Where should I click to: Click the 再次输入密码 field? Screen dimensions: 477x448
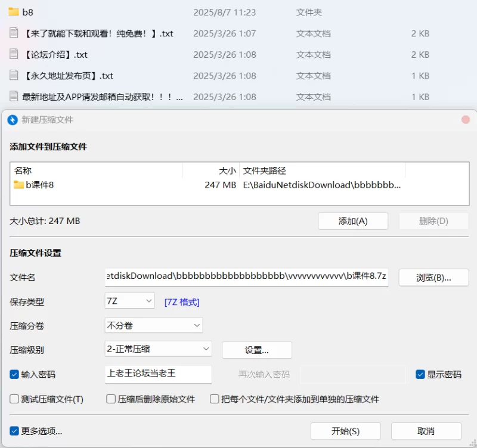point(352,375)
